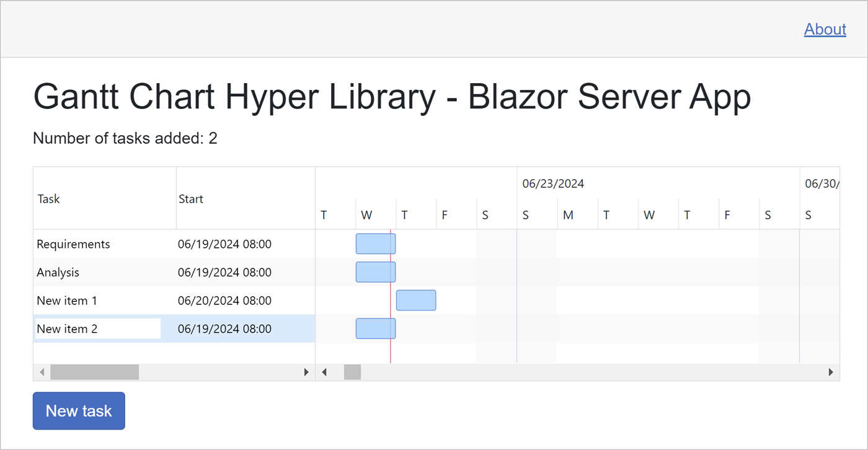Click the start date of New item 1
The image size is (868, 450).
click(224, 300)
